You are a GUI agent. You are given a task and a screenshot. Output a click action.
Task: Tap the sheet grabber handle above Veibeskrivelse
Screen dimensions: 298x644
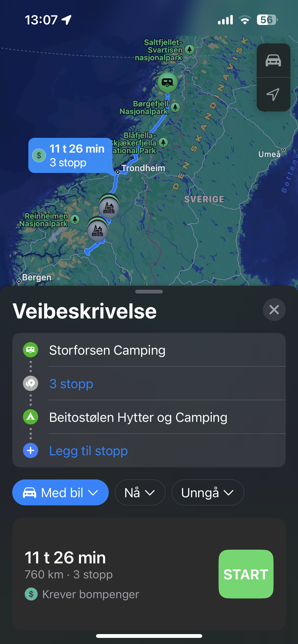[x=149, y=292]
